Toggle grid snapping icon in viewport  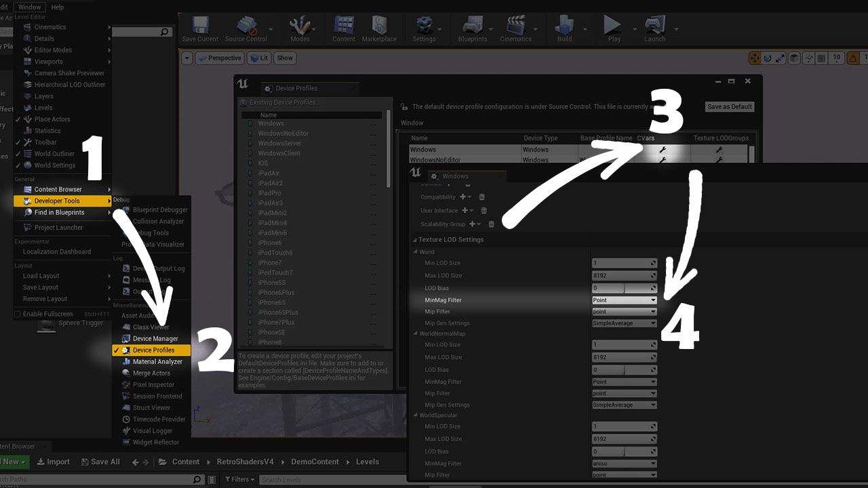pyautogui.click(x=820, y=58)
